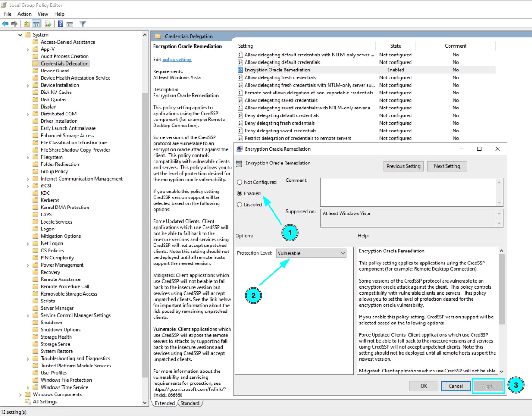
Task: Toggle the Show/Hide Console Tree icon
Action: pyautogui.click(x=36, y=24)
